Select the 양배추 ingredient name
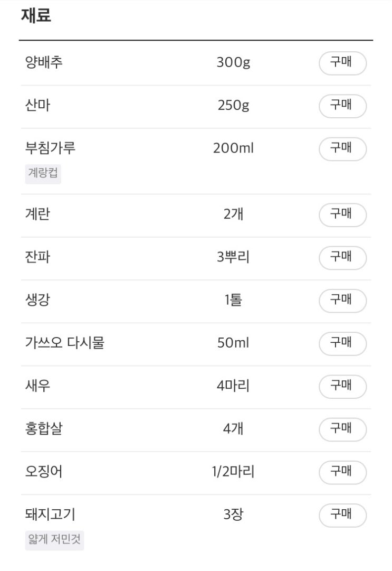 click(x=44, y=62)
